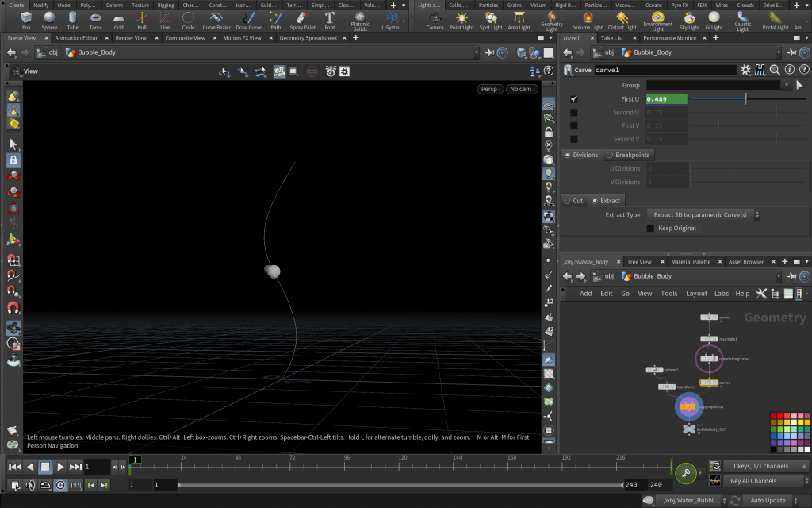Click the First U value field
Image resolution: width=812 pixels, height=508 pixels.
pos(666,99)
